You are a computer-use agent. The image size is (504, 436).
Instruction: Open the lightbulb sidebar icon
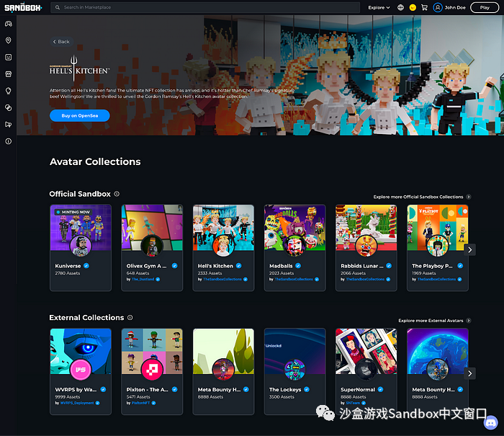coord(9,91)
